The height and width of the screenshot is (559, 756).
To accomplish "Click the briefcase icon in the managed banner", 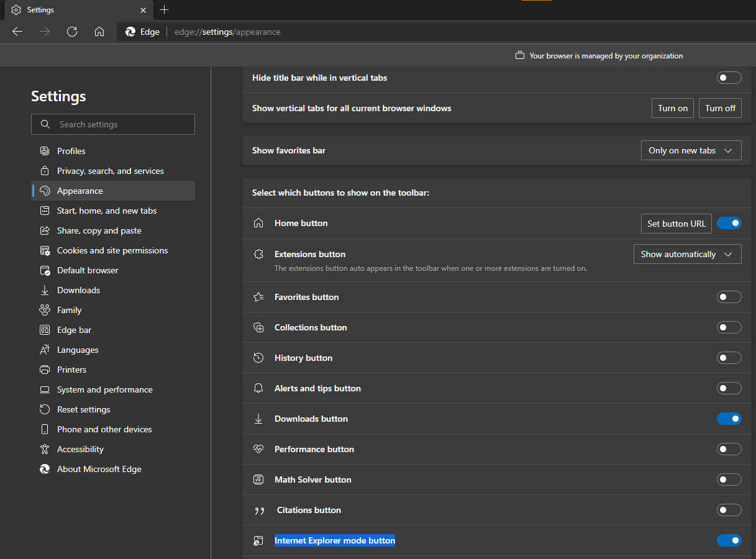I will tap(520, 56).
